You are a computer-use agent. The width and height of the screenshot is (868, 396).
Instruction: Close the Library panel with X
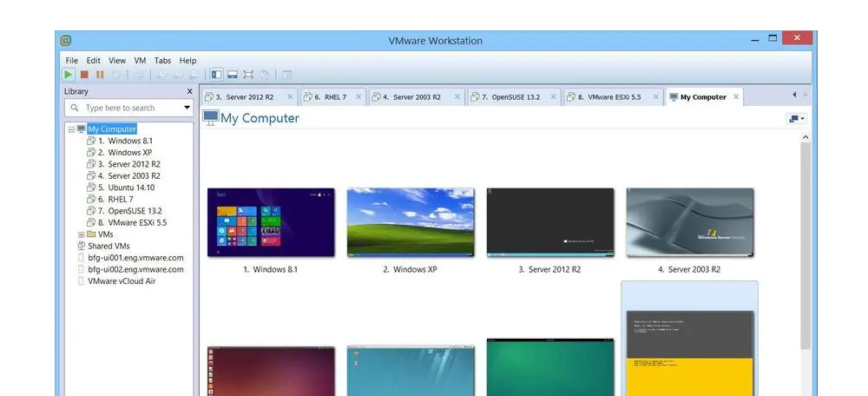click(x=189, y=91)
